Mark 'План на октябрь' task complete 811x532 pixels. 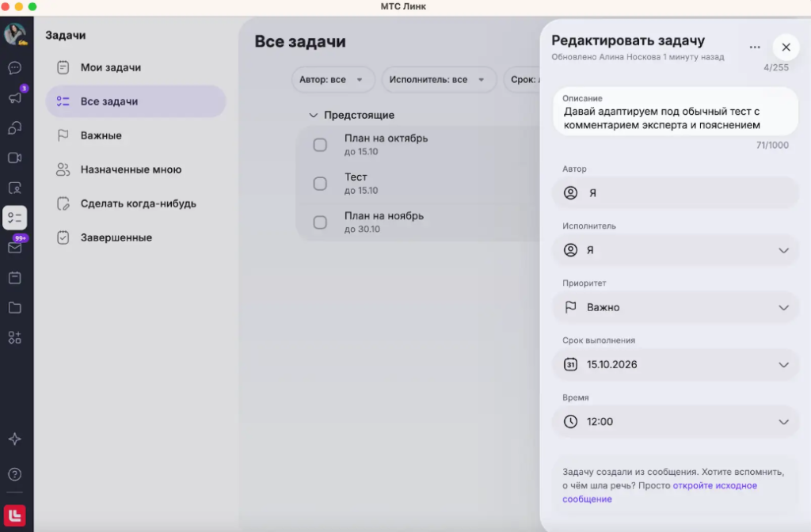(320, 145)
